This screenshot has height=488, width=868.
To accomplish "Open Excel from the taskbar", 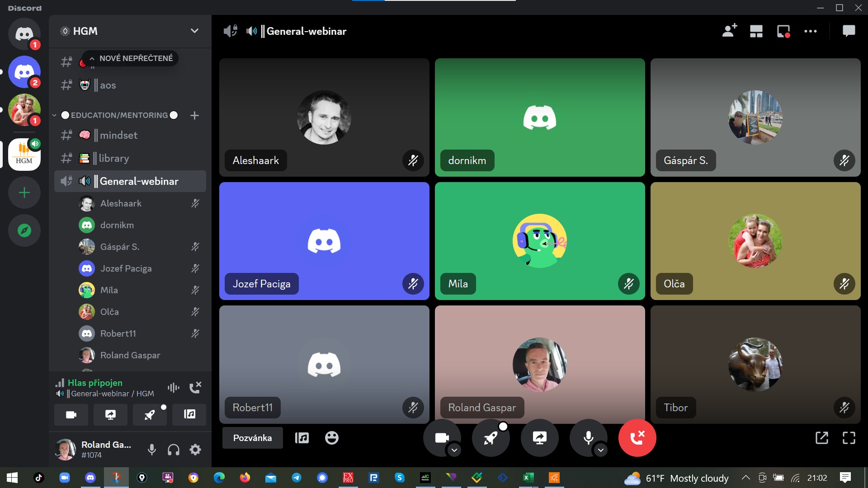I will 528,478.
